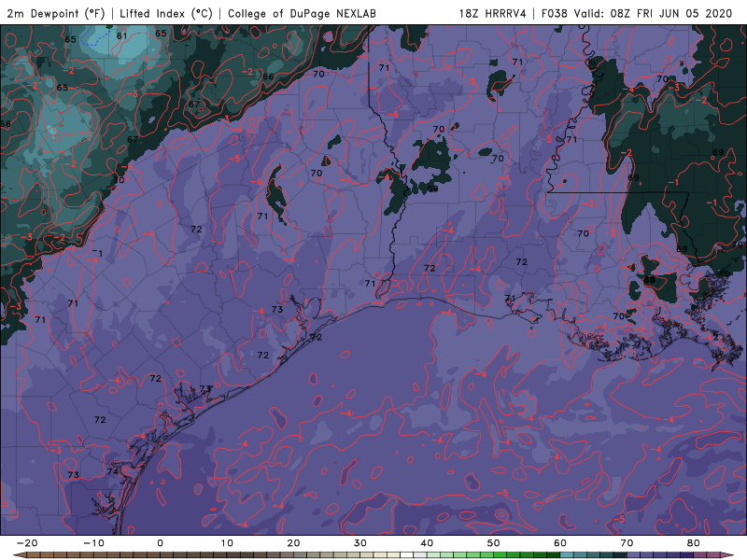Click the white swatch in the color bar
Image resolution: width=747 pixels, height=560 pixels.
click(x=407, y=555)
